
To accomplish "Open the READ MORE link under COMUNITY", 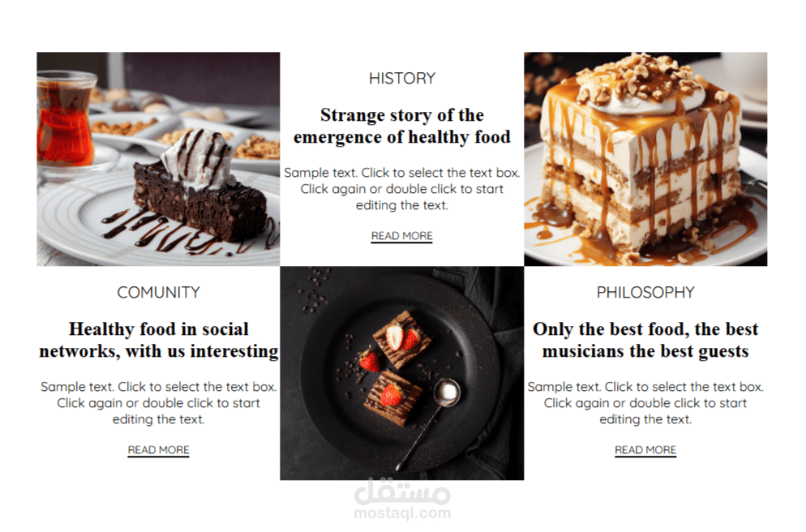I will coord(158,450).
